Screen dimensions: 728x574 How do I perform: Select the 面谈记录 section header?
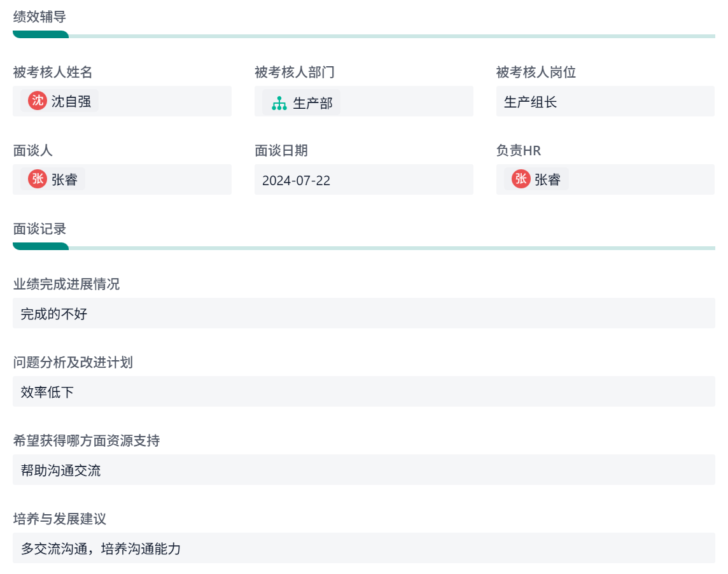[x=39, y=229]
